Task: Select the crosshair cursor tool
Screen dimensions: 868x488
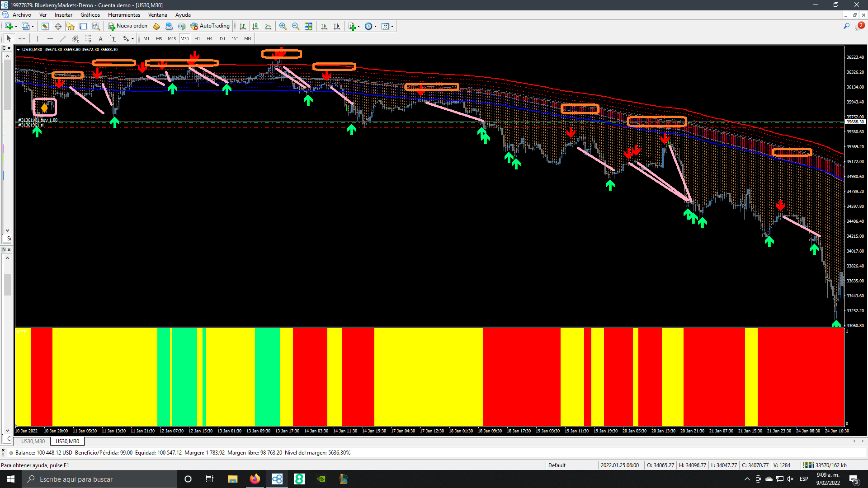Action: [x=22, y=39]
